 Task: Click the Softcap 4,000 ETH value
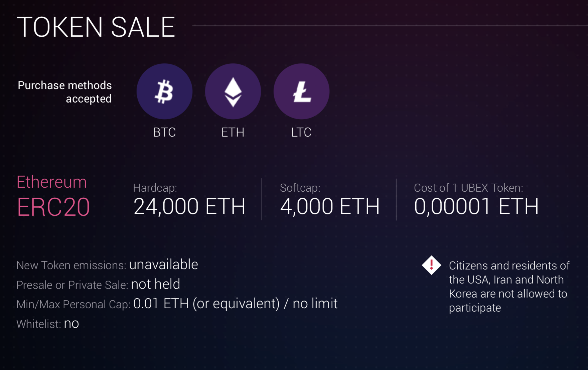pos(330,206)
